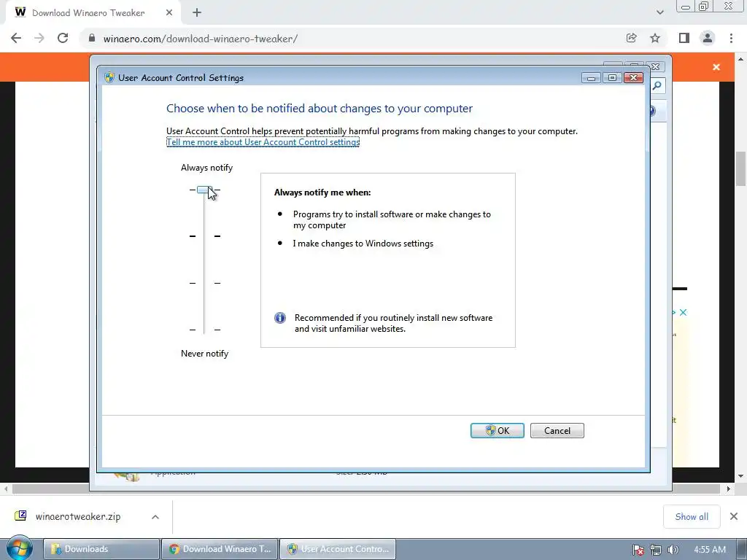Click Action Center flag tray icon
The height and width of the screenshot is (560, 747).
638,550
